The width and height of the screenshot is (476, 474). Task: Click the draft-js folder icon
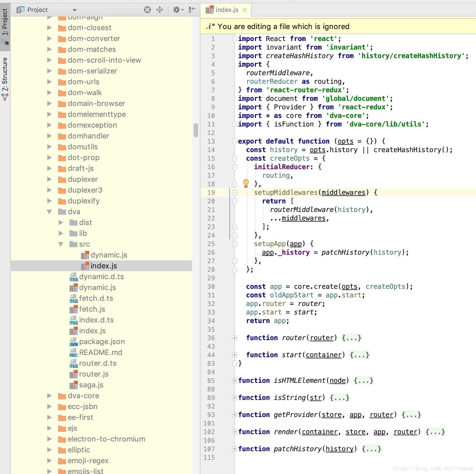coord(62,169)
